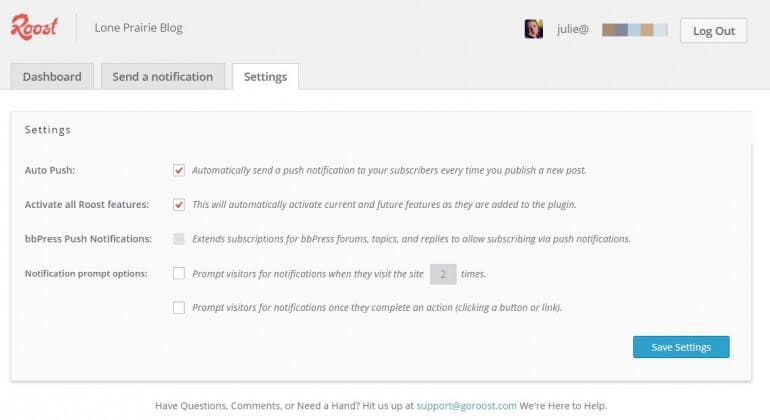Screen dimensions: 770x420
Task: Click the Lone Prairie Blog site name
Action: point(138,28)
